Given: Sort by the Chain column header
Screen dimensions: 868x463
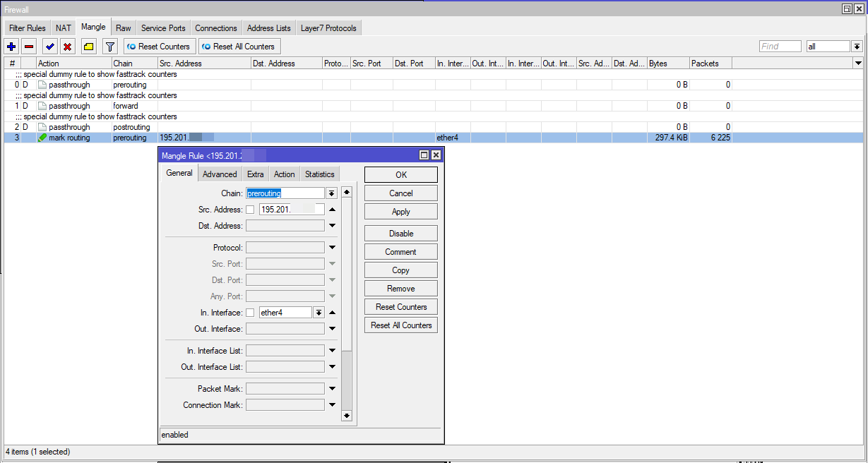Looking at the screenshot, I should [134, 64].
